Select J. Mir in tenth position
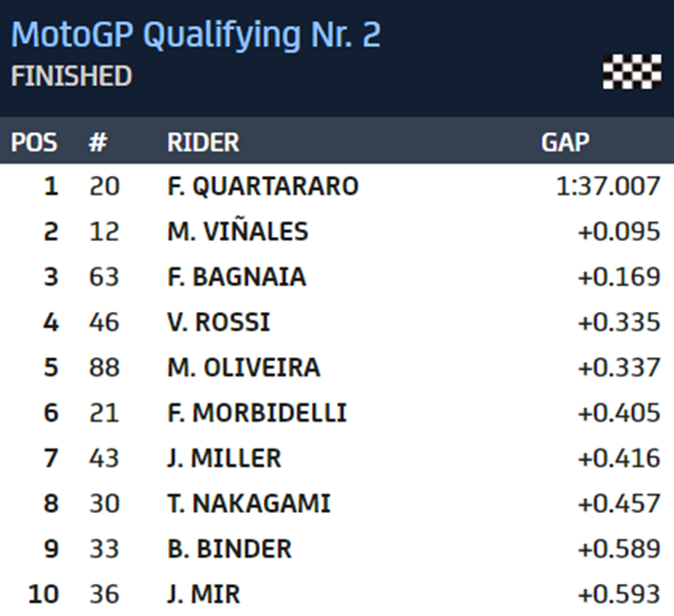The height and width of the screenshot is (616, 674). click(203, 594)
